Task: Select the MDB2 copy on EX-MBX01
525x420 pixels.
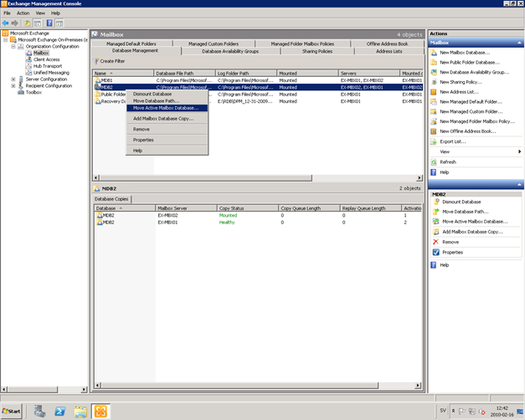Action: pos(258,223)
